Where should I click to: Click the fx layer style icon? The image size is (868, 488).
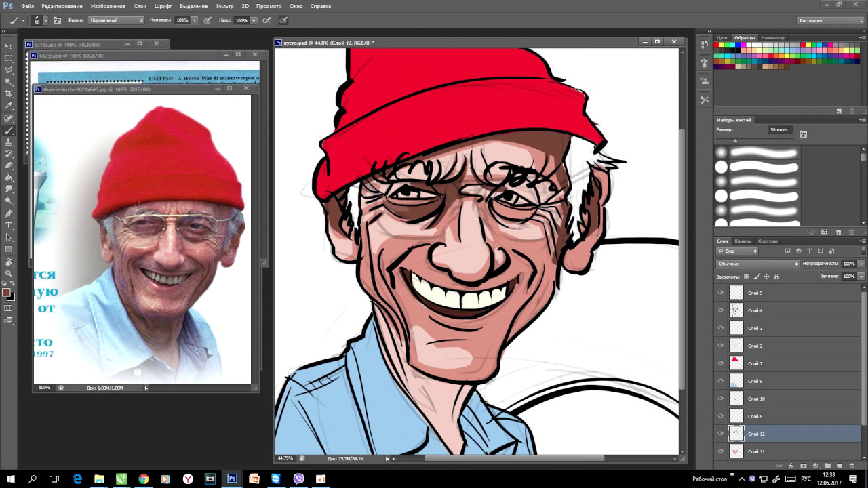point(791,466)
